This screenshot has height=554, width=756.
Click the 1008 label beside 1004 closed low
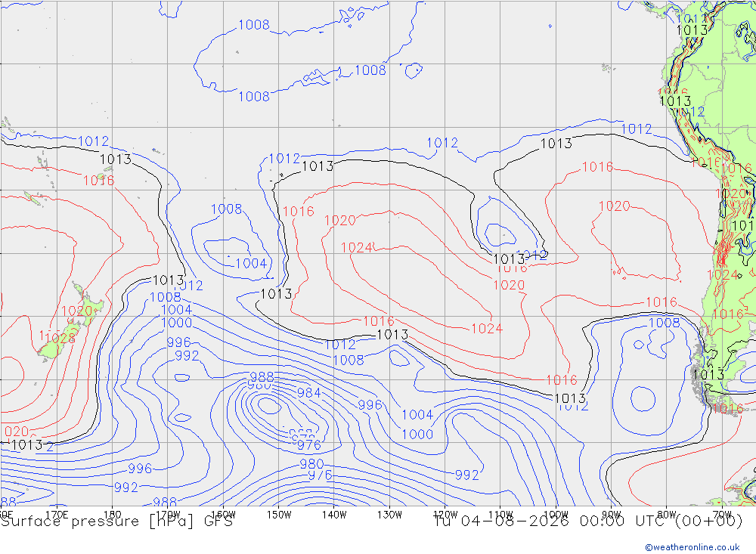(x=226, y=209)
